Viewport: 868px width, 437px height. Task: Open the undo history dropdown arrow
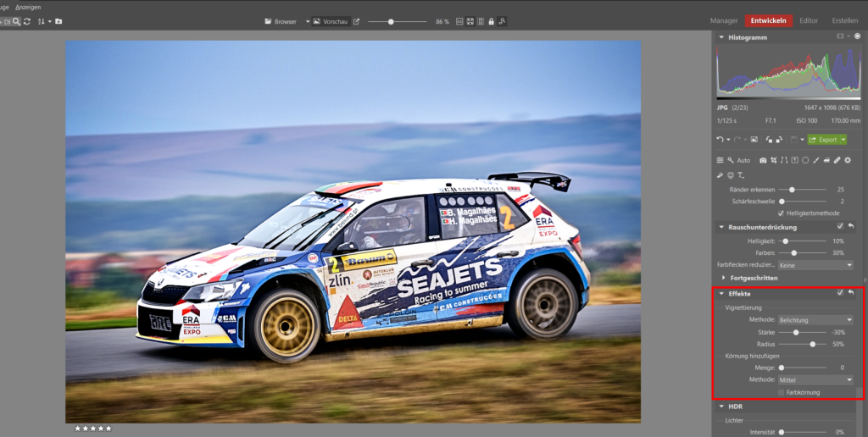coord(728,140)
